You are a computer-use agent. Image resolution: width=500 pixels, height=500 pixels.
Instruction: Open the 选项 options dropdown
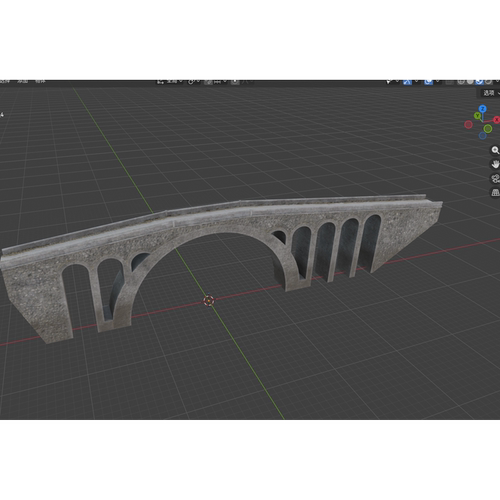coord(491,93)
